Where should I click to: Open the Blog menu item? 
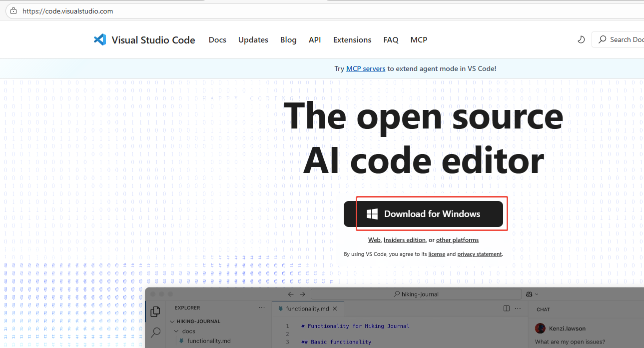[x=288, y=39]
